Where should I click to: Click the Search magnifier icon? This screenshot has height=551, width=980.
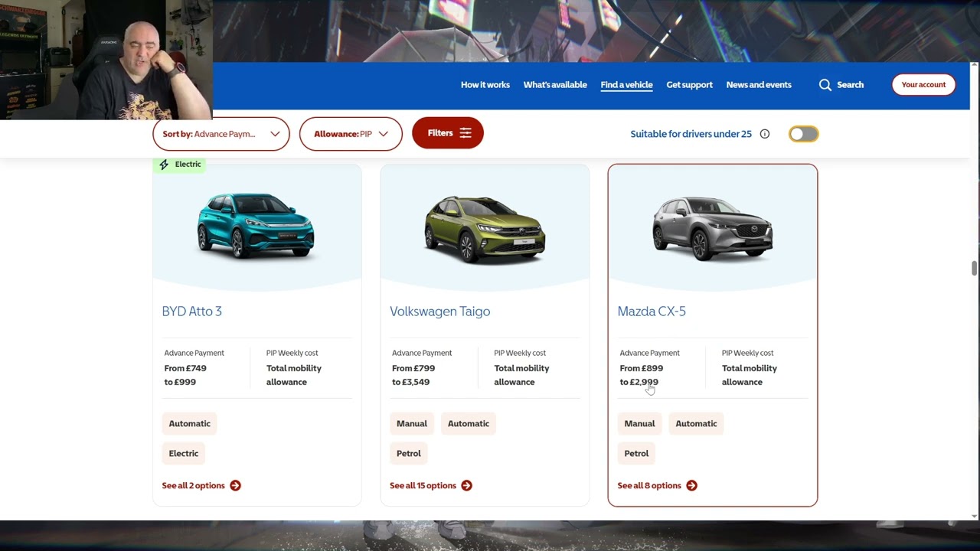pos(825,85)
